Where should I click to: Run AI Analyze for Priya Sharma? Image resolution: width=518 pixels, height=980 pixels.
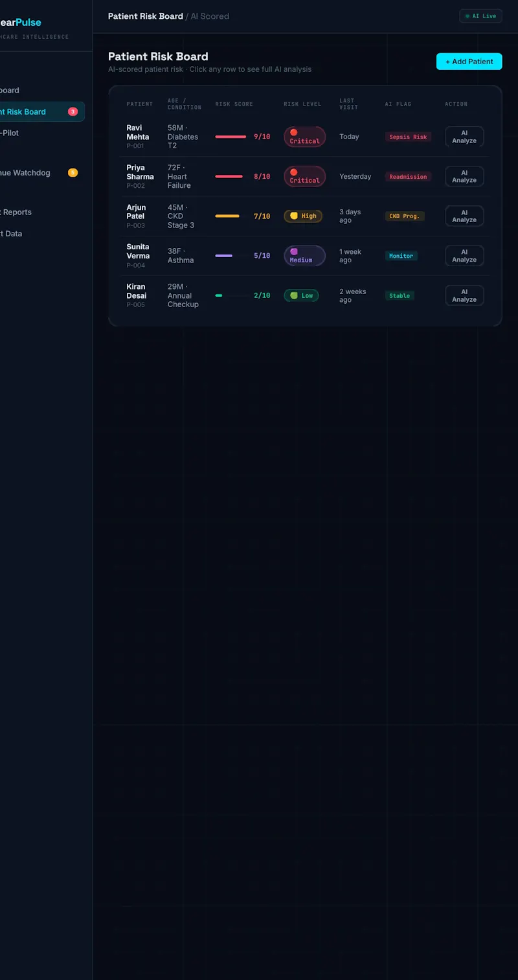pyautogui.click(x=464, y=176)
